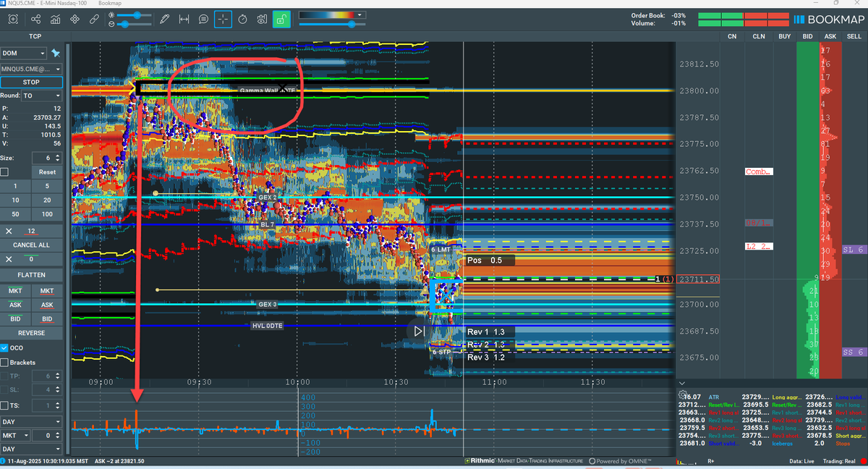Enable the Brackets checkbox
The image size is (868, 469).
click(x=6, y=362)
